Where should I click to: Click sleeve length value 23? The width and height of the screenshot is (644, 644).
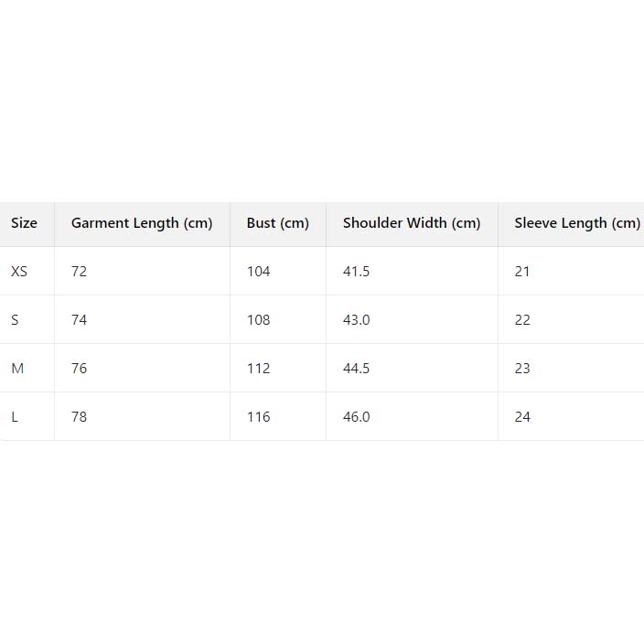[522, 369]
